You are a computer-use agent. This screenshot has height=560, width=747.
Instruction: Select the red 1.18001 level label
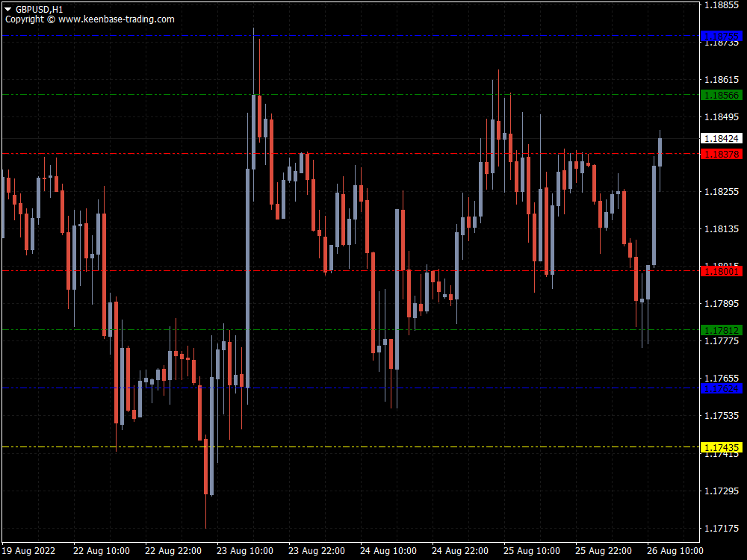722,272
